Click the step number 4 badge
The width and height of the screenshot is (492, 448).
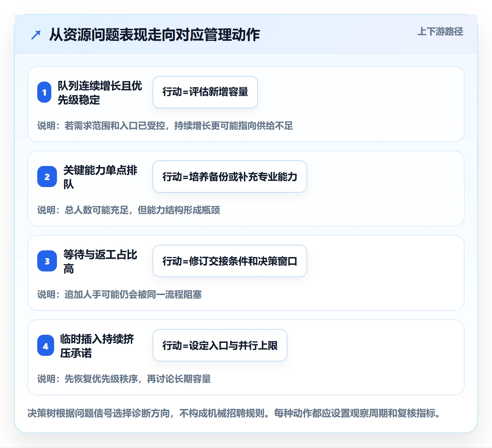click(x=46, y=345)
